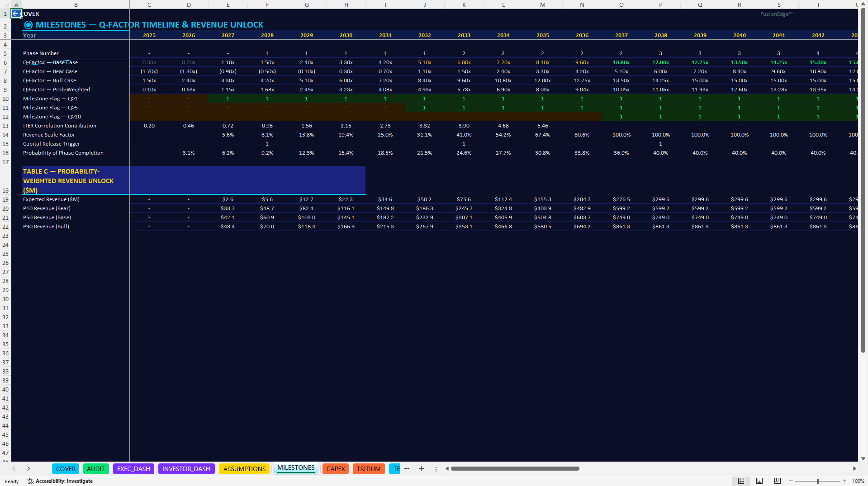This screenshot has height=486, width=868.
Task: Select 'Expected Revenue ($M)' label
Action: (x=76, y=199)
